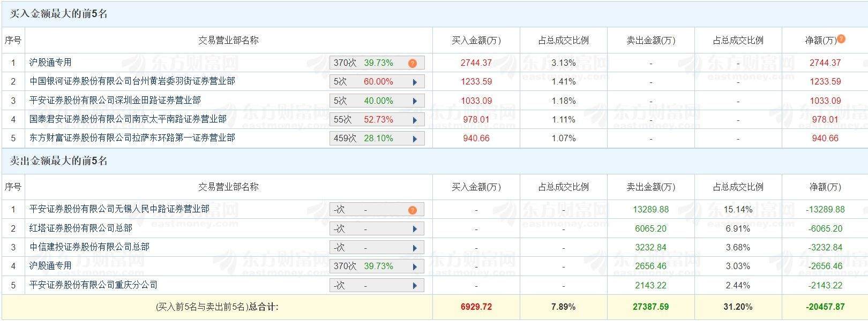This screenshot has height=321, width=868.
Task: Click the help icon beside 净额(万) header
Action: (x=841, y=39)
